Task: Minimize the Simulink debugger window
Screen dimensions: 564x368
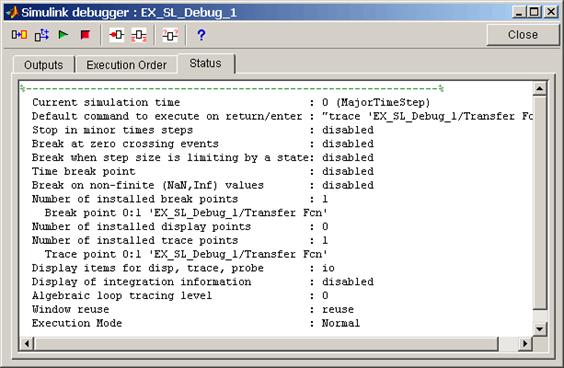Action: point(519,12)
